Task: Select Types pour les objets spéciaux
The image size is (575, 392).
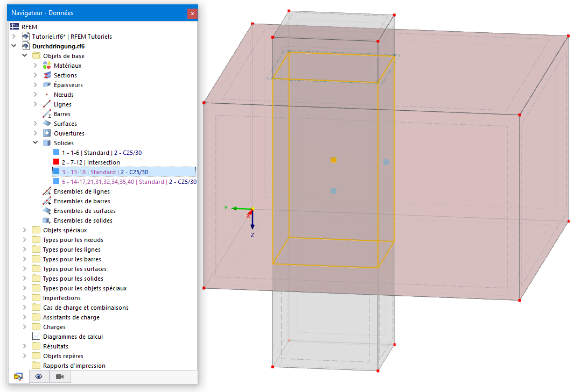Action: (x=85, y=288)
